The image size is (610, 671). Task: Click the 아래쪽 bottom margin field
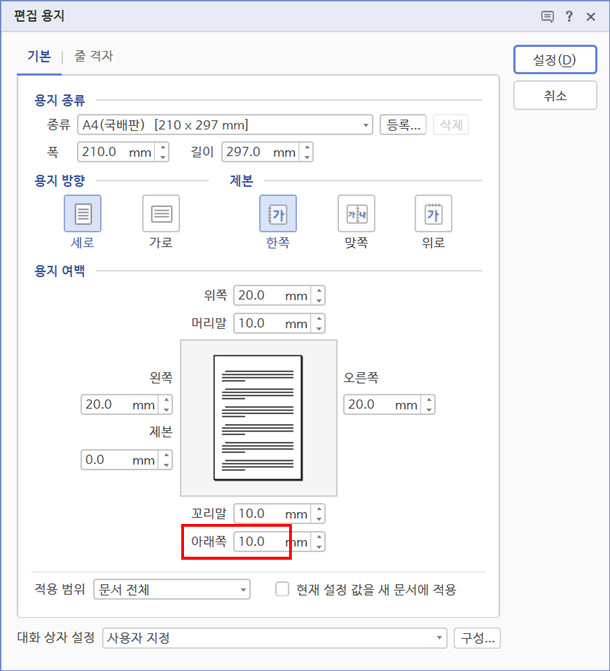tap(274, 541)
